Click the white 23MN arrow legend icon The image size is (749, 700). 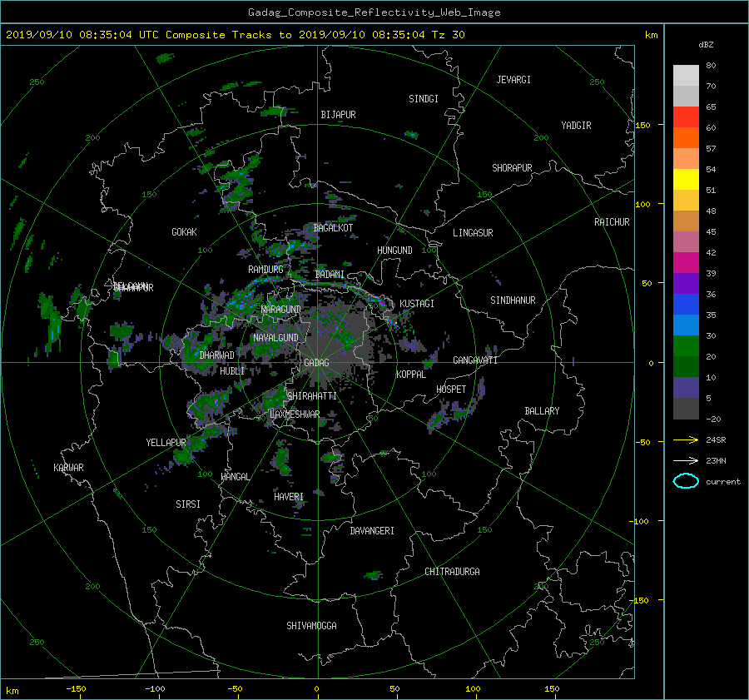click(x=686, y=460)
